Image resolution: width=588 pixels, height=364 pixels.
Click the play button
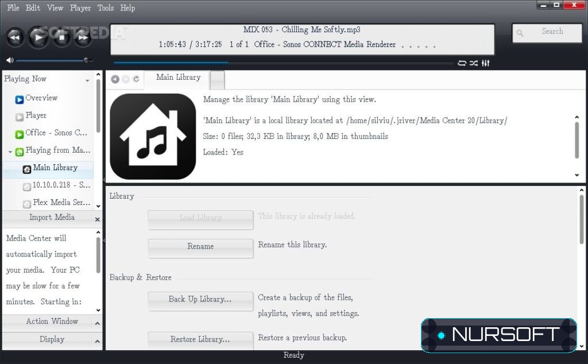(38, 37)
